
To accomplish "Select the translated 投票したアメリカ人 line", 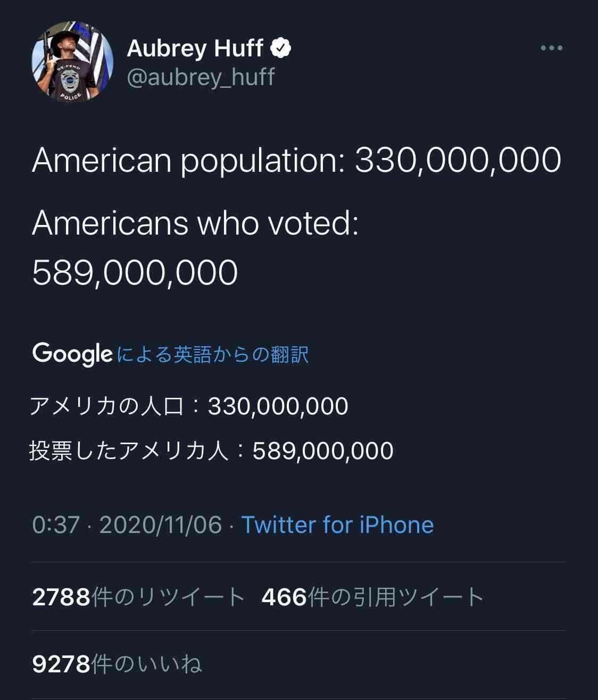I will tap(211, 451).
